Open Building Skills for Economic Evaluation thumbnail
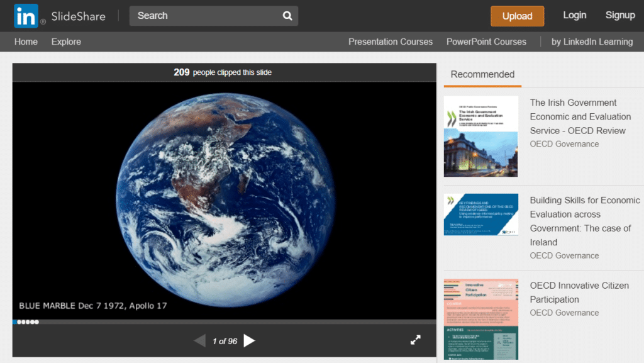 pyautogui.click(x=480, y=215)
